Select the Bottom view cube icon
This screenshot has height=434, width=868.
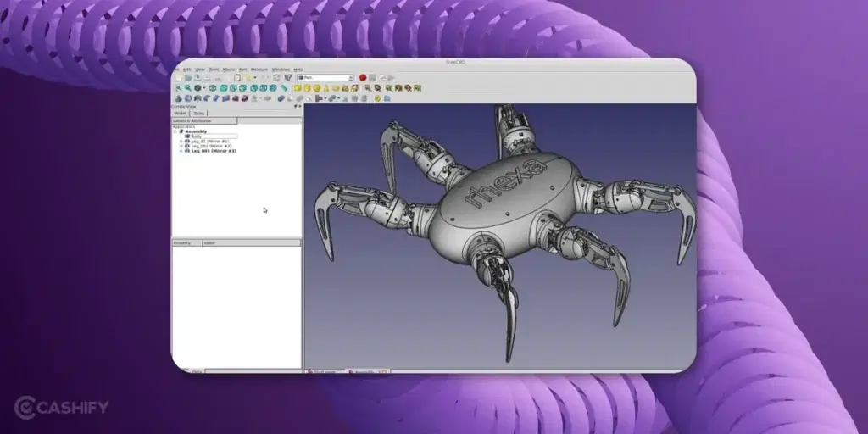264,88
